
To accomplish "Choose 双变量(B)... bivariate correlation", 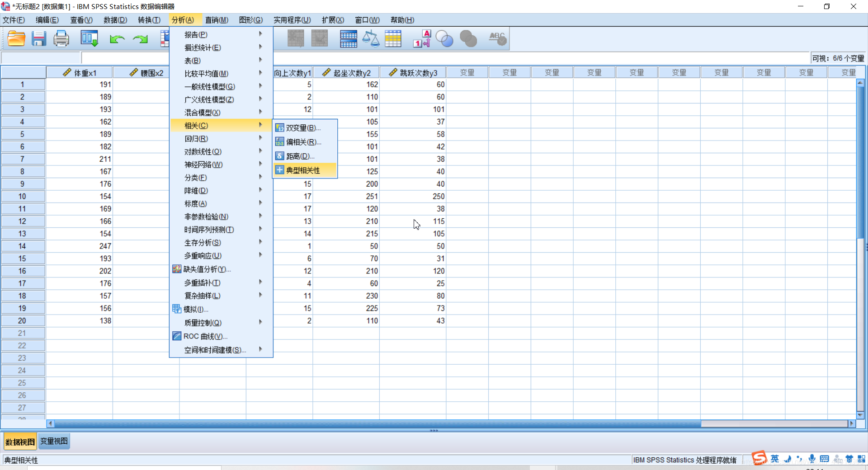I will click(305, 128).
